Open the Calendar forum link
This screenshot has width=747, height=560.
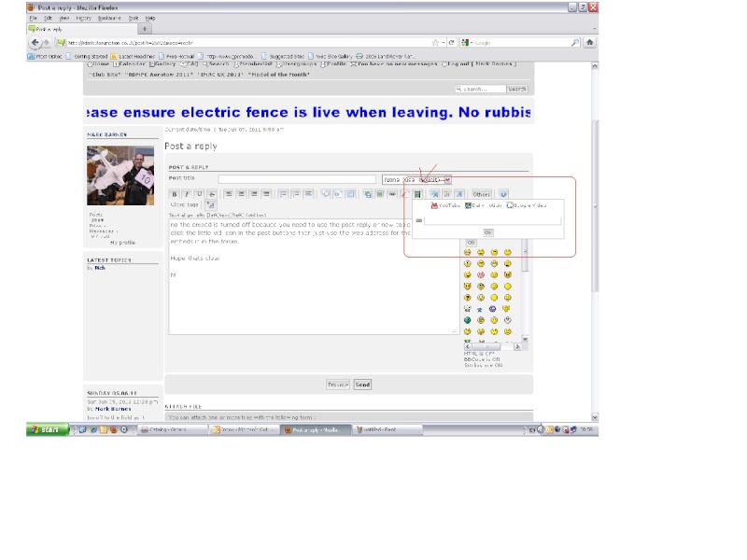(129, 63)
